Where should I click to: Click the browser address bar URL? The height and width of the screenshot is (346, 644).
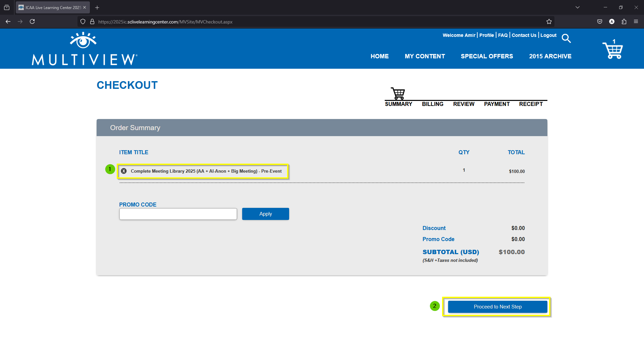(x=165, y=22)
